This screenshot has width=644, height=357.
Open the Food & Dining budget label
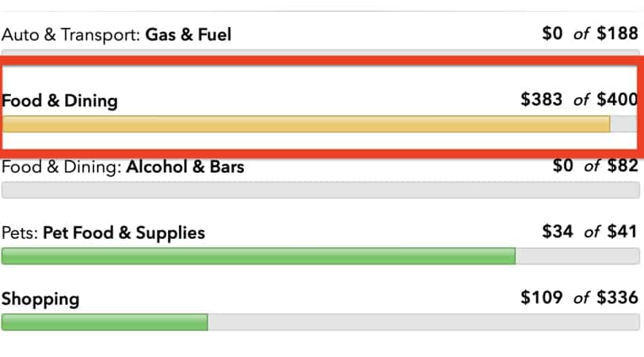click(60, 100)
